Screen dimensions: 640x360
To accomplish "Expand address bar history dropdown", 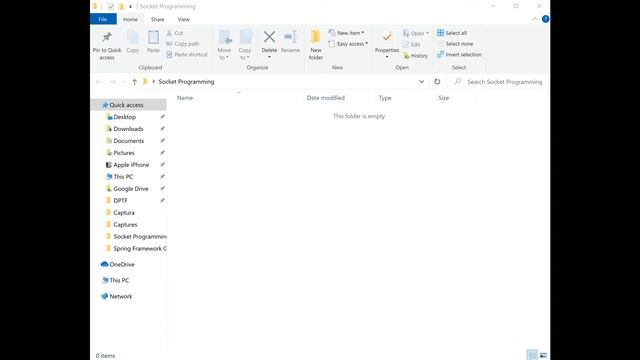I will tap(421, 82).
